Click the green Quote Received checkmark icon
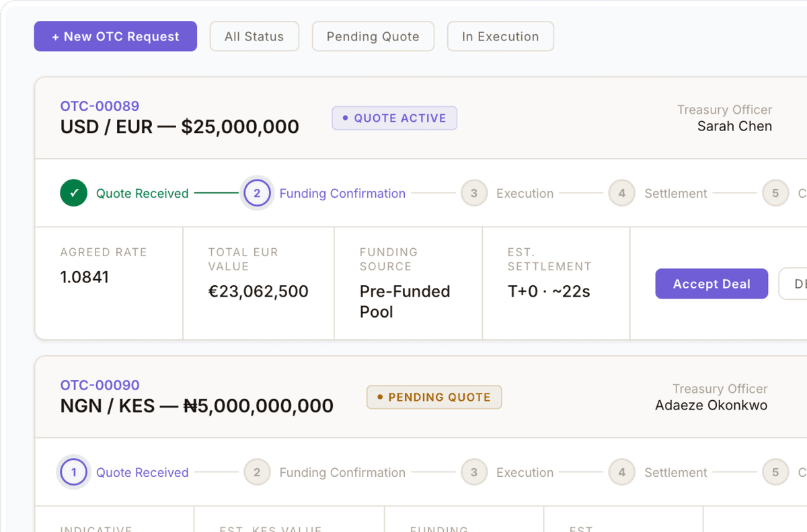 73,193
